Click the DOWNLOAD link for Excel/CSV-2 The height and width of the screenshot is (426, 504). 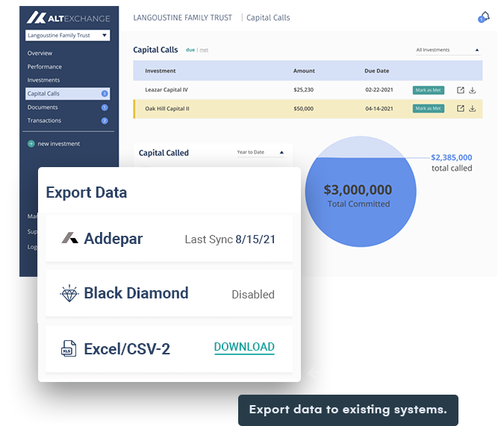click(244, 347)
